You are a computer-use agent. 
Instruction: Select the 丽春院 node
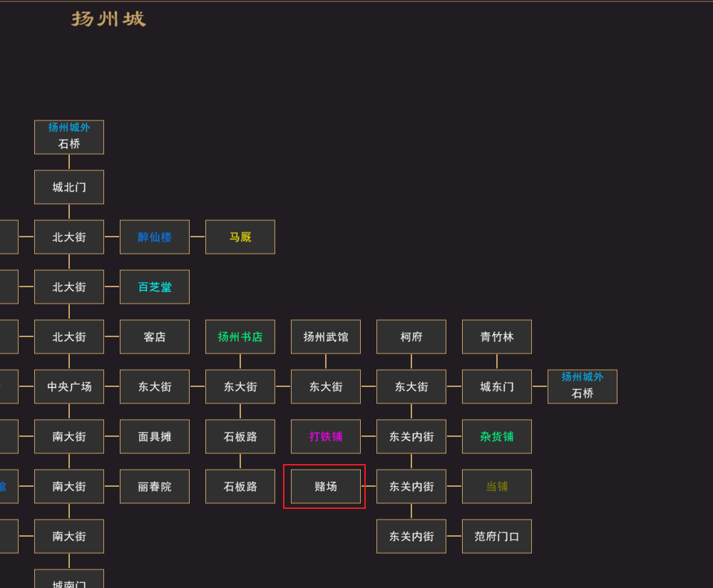[x=155, y=487]
